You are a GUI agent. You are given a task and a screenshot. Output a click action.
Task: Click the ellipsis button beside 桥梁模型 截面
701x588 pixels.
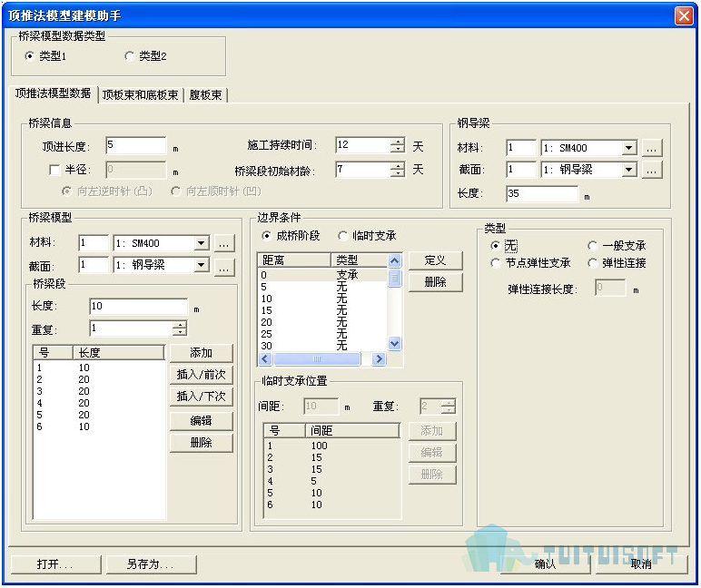tap(224, 267)
